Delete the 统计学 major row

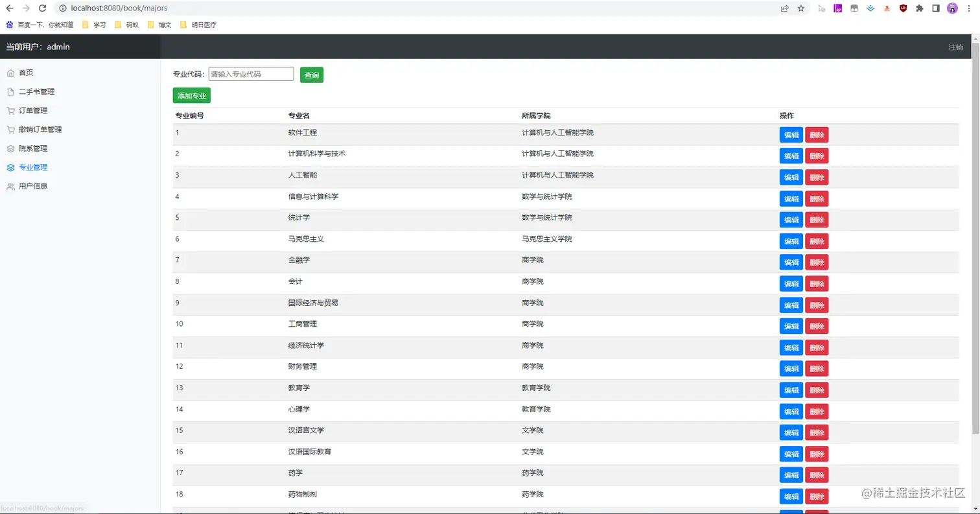[817, 220]
